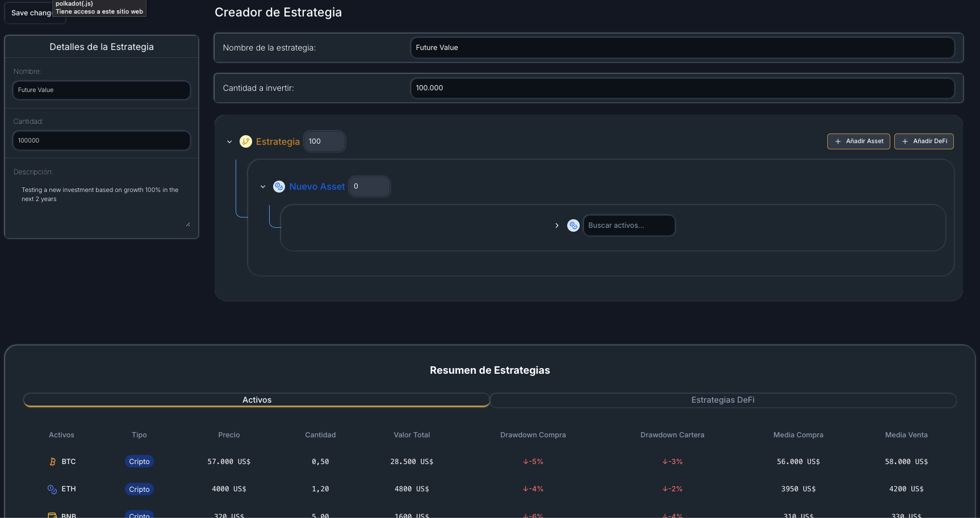Switch to the Estrategias DeFi tab

tap(723, 400)
